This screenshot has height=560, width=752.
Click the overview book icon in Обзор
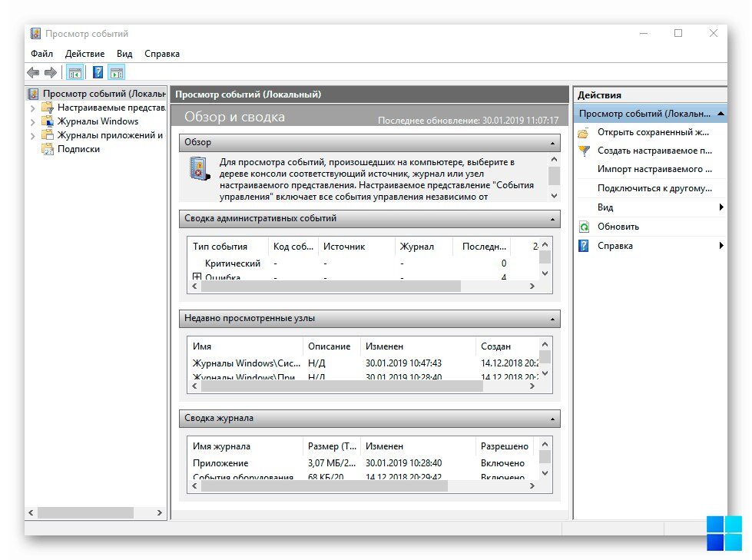(x=199, y=169)
